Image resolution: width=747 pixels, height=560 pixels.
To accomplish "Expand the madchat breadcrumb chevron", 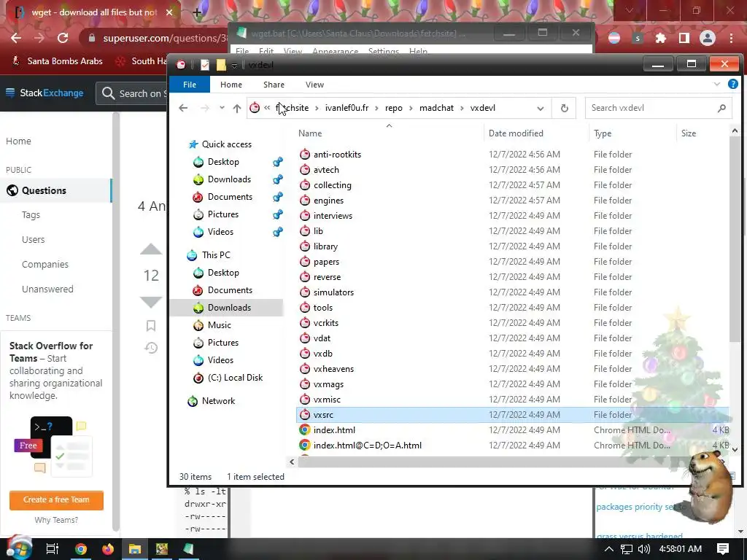I will pyautogui.click(x=462, y=108).
